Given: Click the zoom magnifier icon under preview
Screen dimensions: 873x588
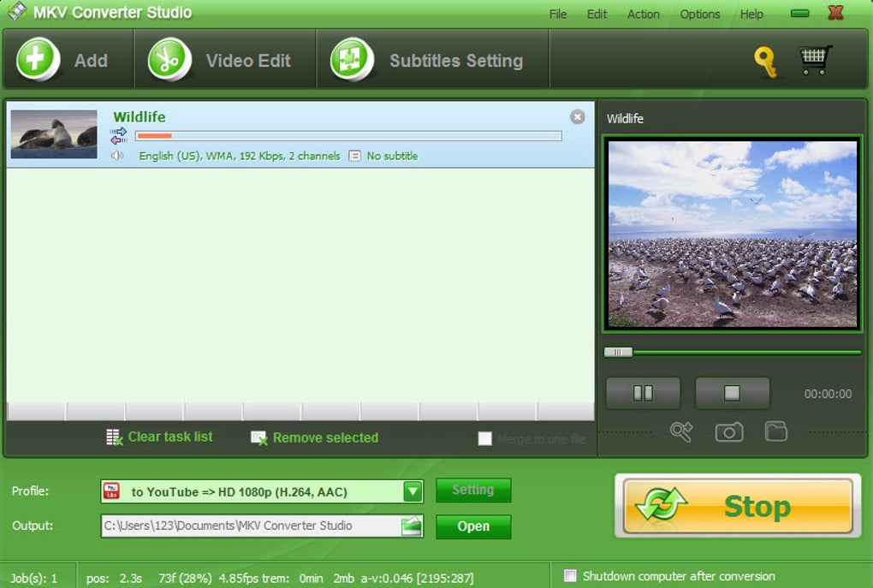Looking at the screenshot, I should [x=681, y=431].
